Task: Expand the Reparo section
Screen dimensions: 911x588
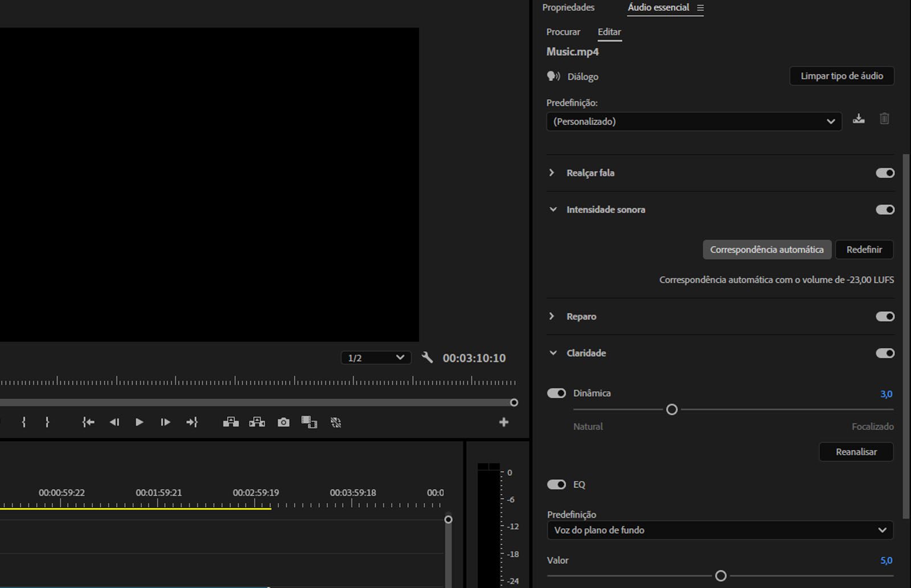Action: 552,316
